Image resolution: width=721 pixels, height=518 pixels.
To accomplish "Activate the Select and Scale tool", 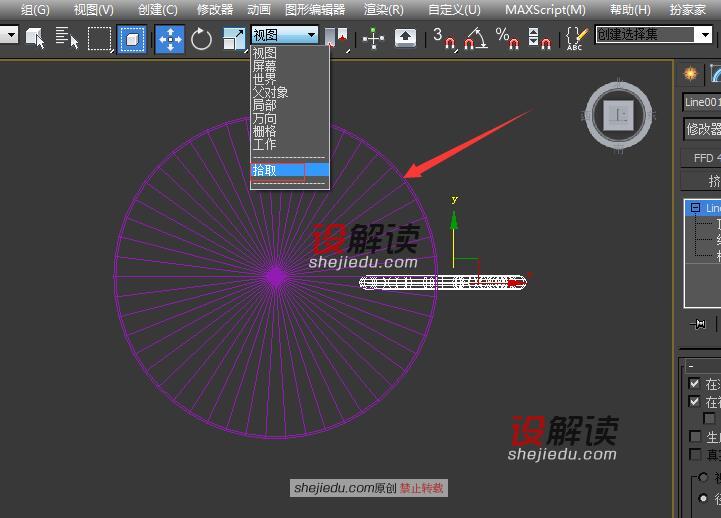I will 234,39.
